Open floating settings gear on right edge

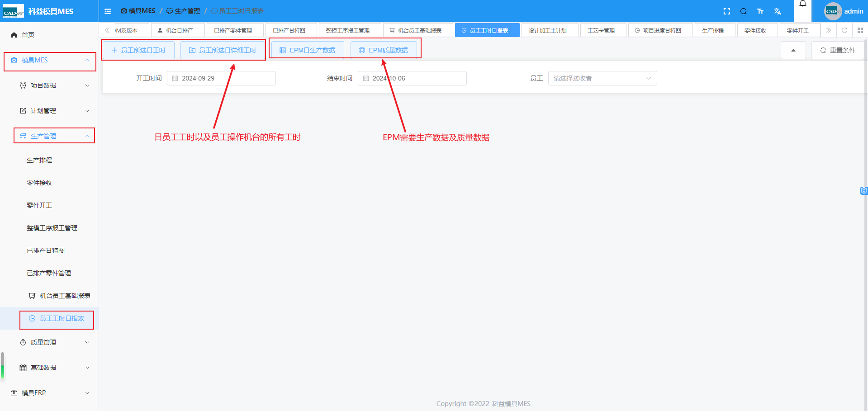[863, 191]
